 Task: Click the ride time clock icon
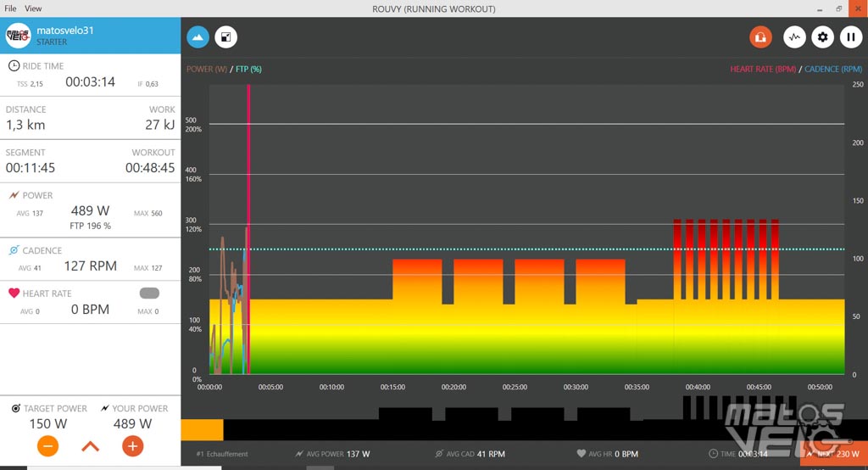[14, 66]
